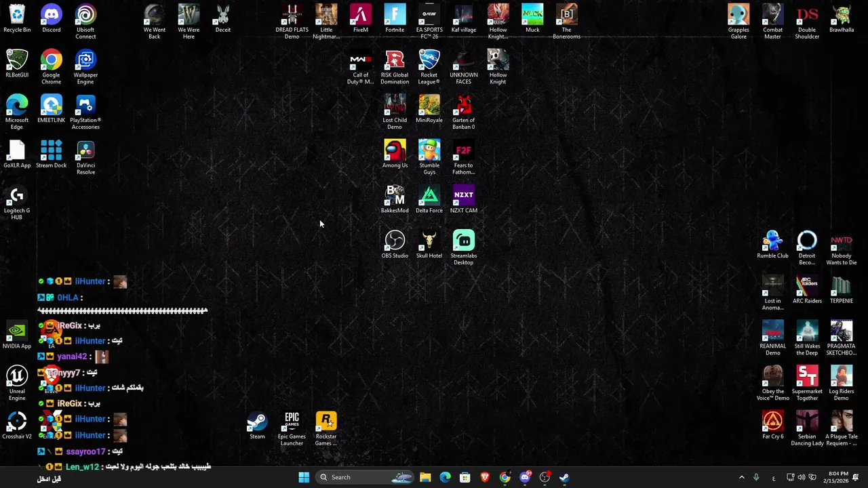Select the BakkesMod desktop icon
Screen dimensions: 868x488
(395, 200)
